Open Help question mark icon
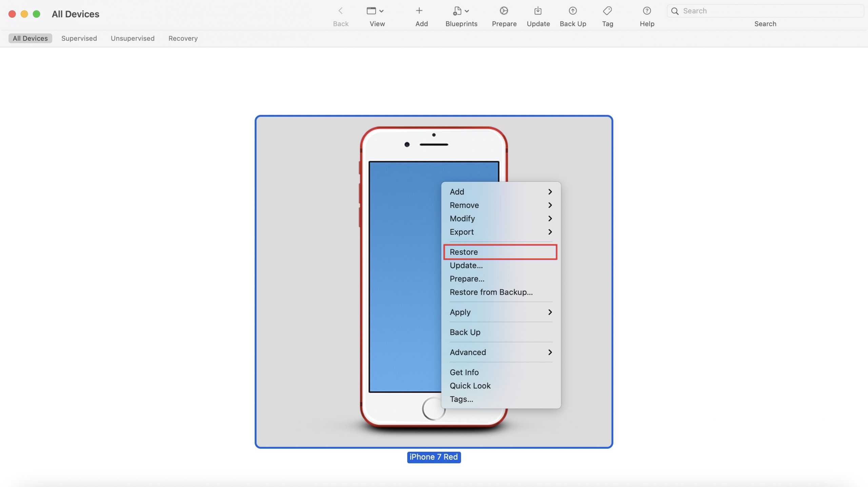The height and width of the screenshot is (487, 868). 647,11
